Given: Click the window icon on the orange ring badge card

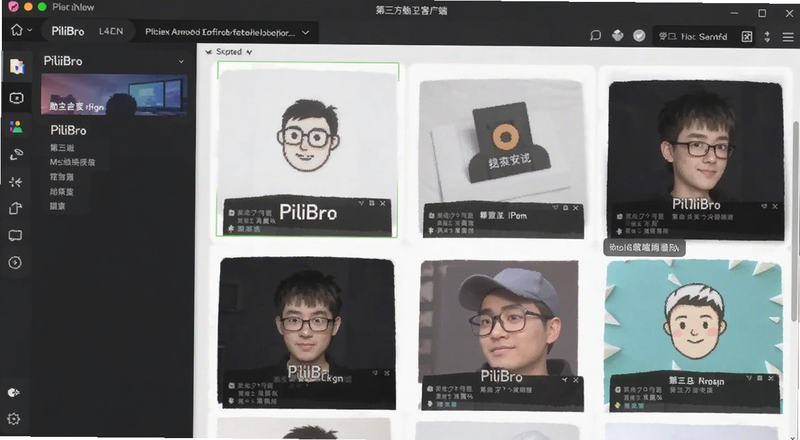Looking at the screenshot, I should tap(565, 208).
